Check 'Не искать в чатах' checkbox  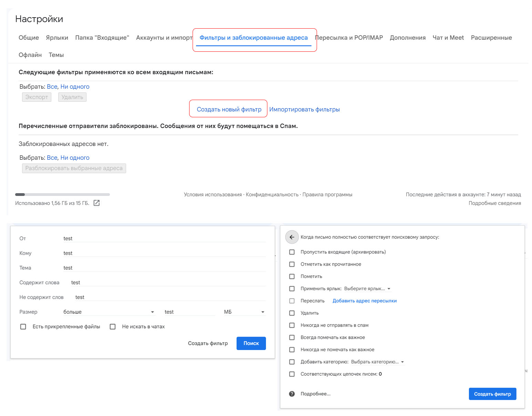point(113,327)
